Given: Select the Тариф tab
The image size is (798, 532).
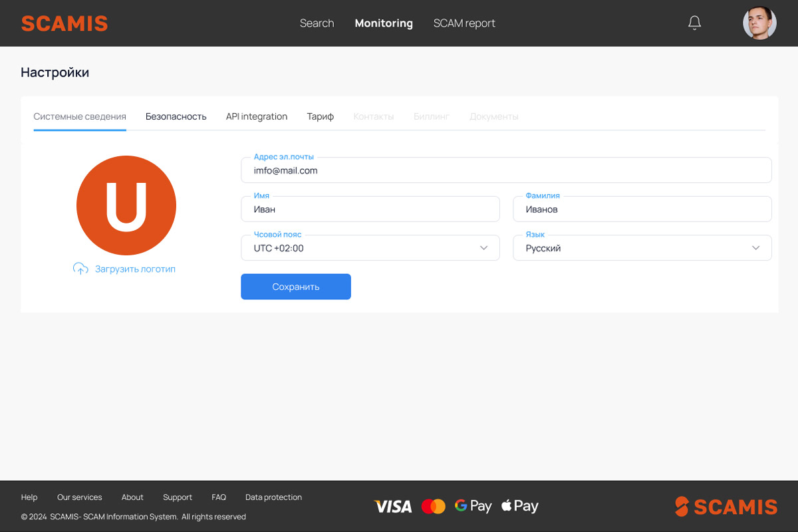Looking at the screenshot, I should point(320,116).
